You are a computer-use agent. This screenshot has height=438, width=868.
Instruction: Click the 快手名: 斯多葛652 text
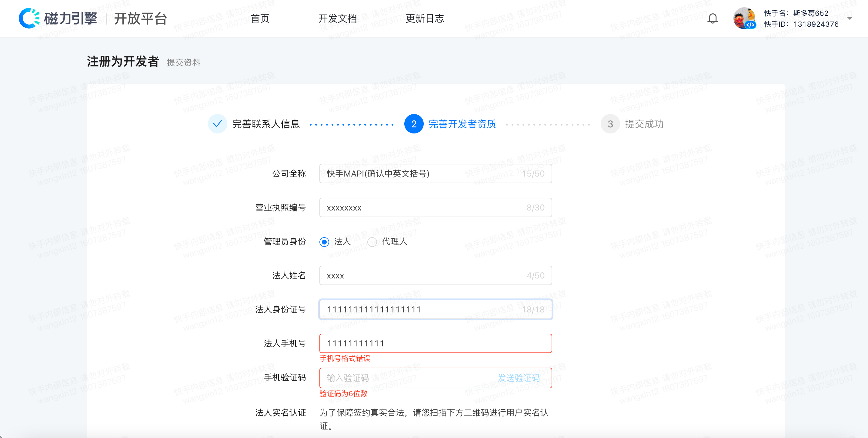tap(796, 13)
